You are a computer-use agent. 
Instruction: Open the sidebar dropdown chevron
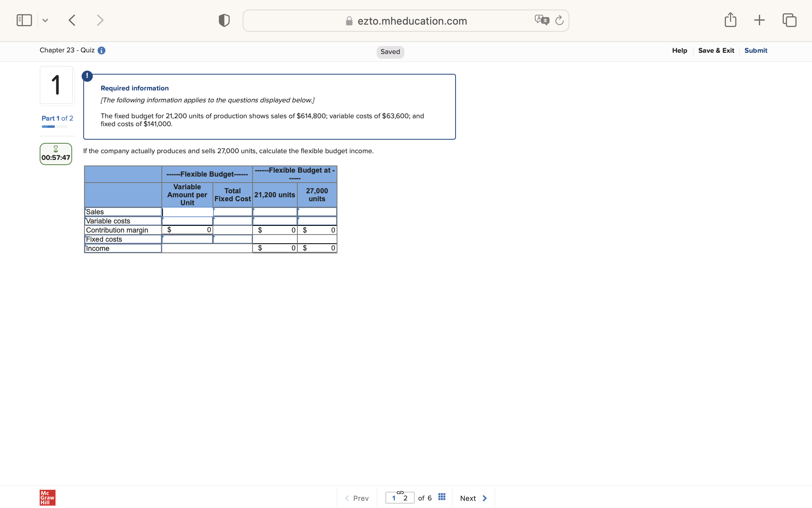click(45, 20)
